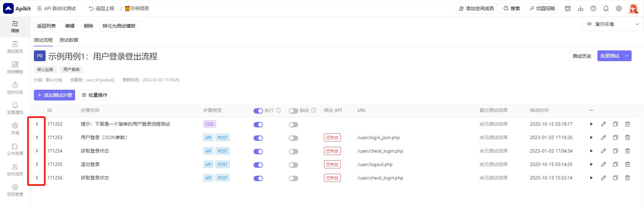The height and width of the screenshot is (208, 644).
Task: Click sort handle for step 171255
Action: (37, 164)
